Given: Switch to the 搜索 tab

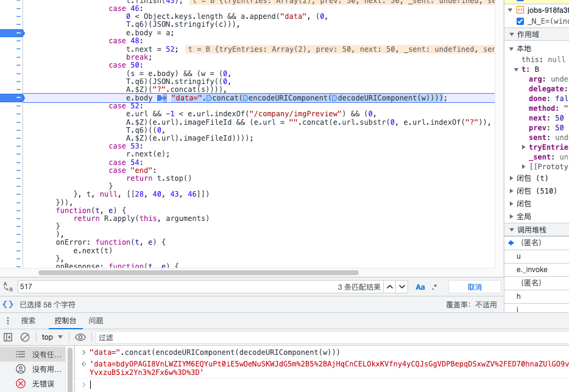Looking at the screenshot, I should pyautogui.click(x=29, y=321).
